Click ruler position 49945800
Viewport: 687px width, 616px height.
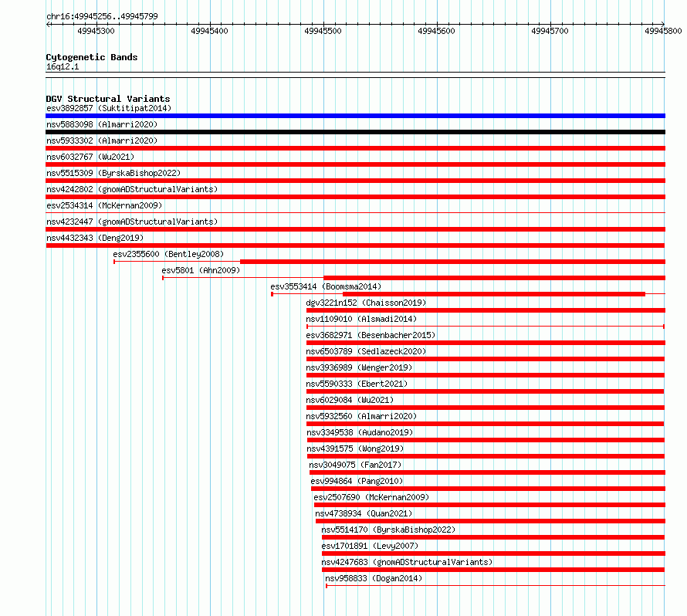pyautogui.click(x=663, y=31)
